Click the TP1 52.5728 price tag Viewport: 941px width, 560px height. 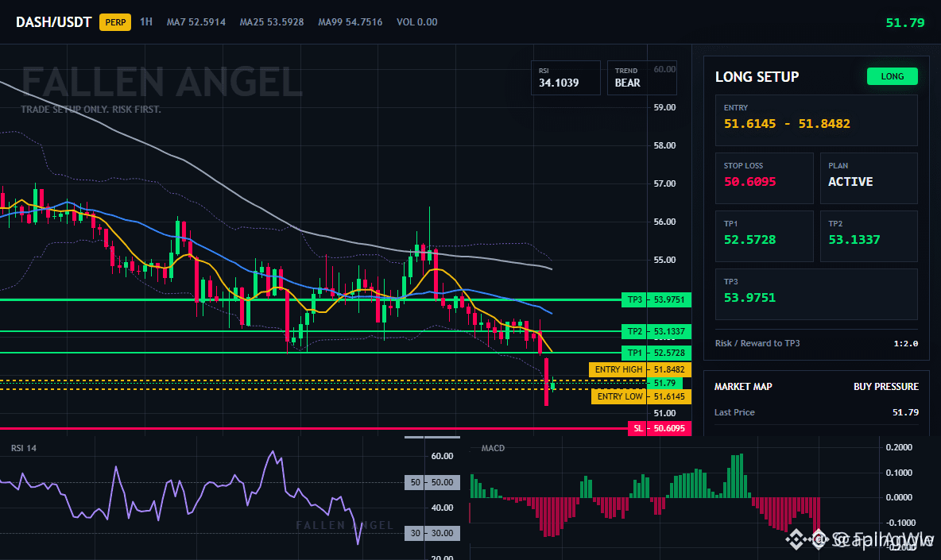pyautogui.click(x=656, y=353)
